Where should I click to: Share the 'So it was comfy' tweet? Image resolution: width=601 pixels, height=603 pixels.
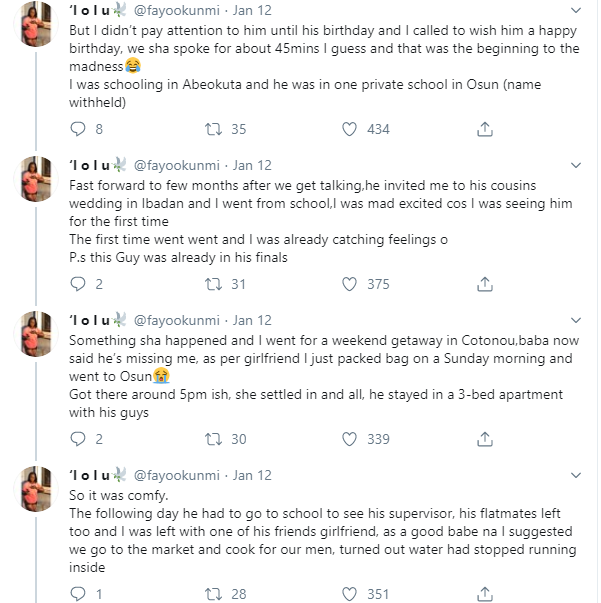(x=484, y=594)
